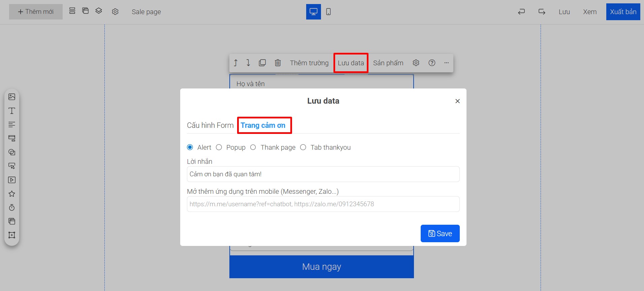Duplicate the form element icon
This screenshot has height=291, width=644.
[x=262, y=63]
